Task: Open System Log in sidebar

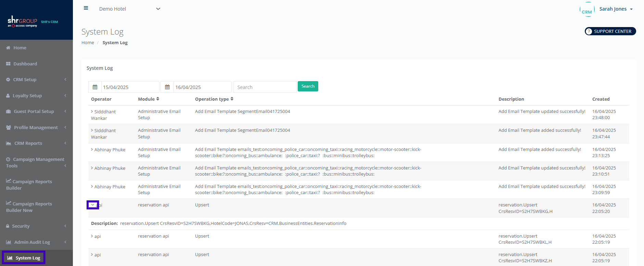Action: click(24, 258)
